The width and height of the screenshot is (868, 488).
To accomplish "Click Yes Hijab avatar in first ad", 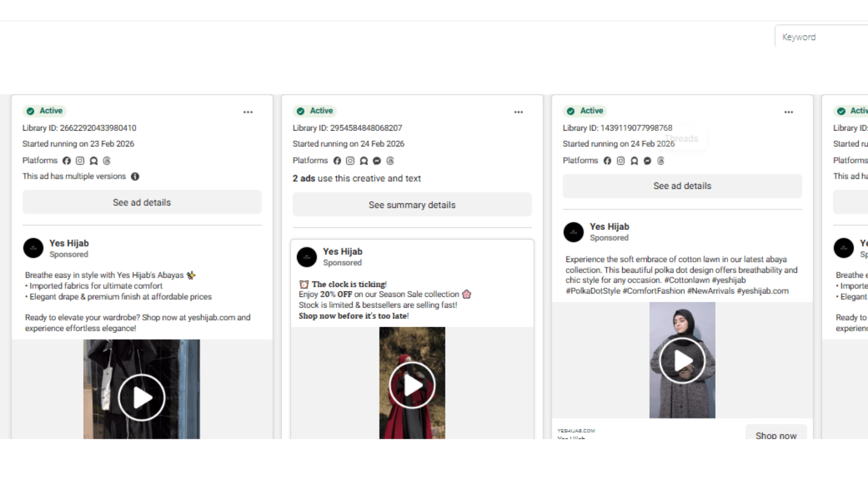I will coord(33,248).
